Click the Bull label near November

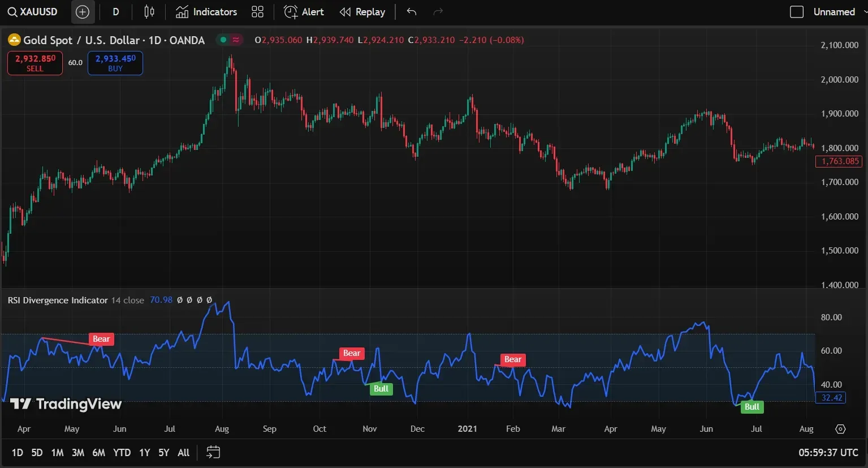tap(381, 389)
